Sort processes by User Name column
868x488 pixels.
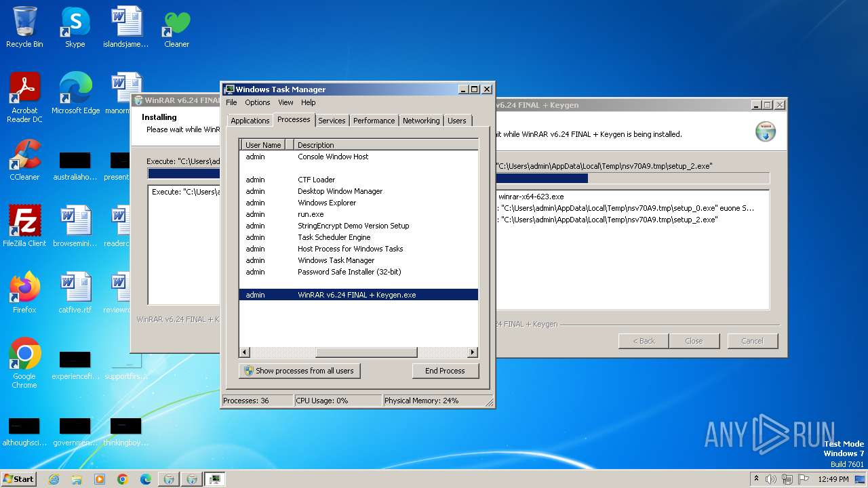pyautogui.click(x=263, y=144)
